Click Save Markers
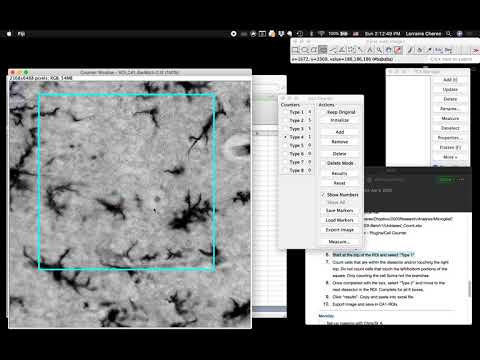This screenshot has width=480, height=360. (340, 210)
